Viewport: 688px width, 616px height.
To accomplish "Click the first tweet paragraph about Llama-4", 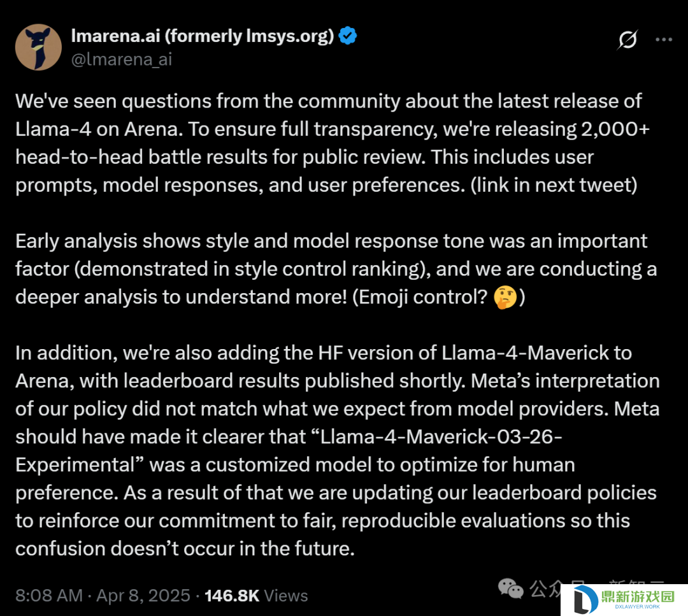I will (333, 143).
